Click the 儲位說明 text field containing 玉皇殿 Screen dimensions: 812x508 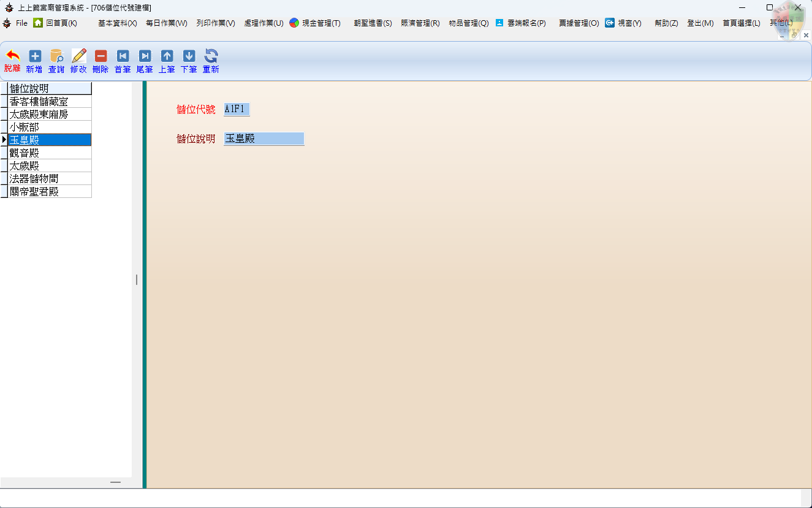point(264,139)
